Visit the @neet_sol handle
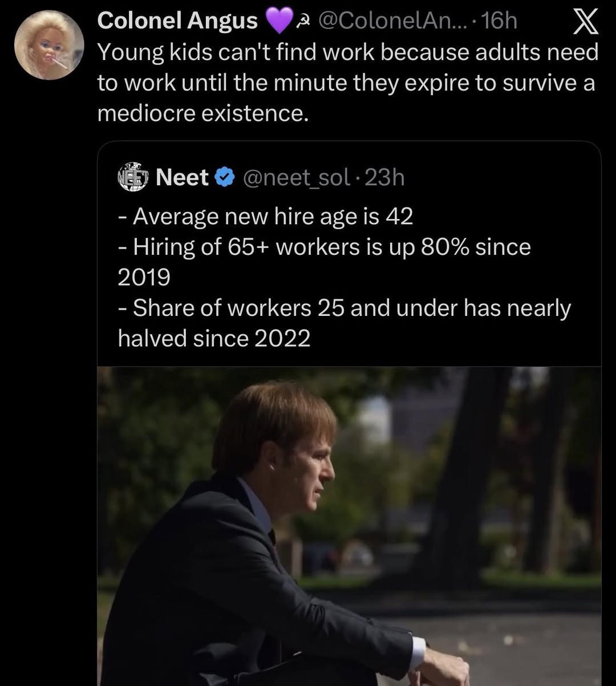The height and width of the screenshot is (686, 616). 297,178
